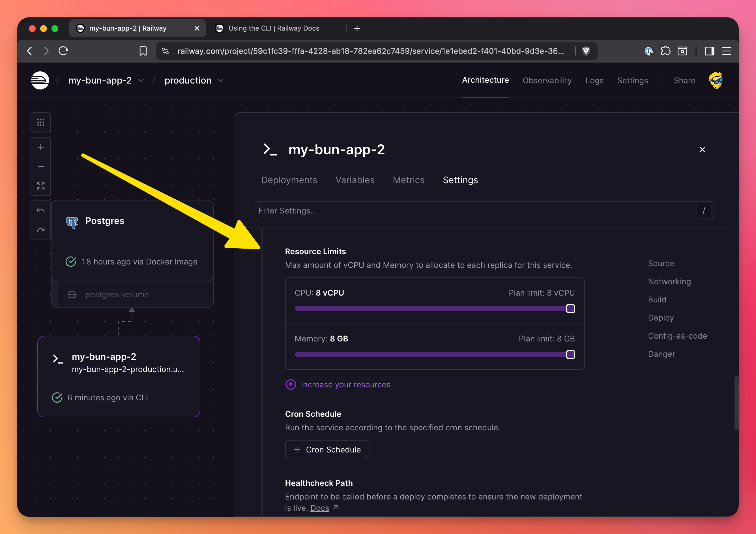Switch to the Variables tab
756x534 pixels.
click(x=355, y=180)
